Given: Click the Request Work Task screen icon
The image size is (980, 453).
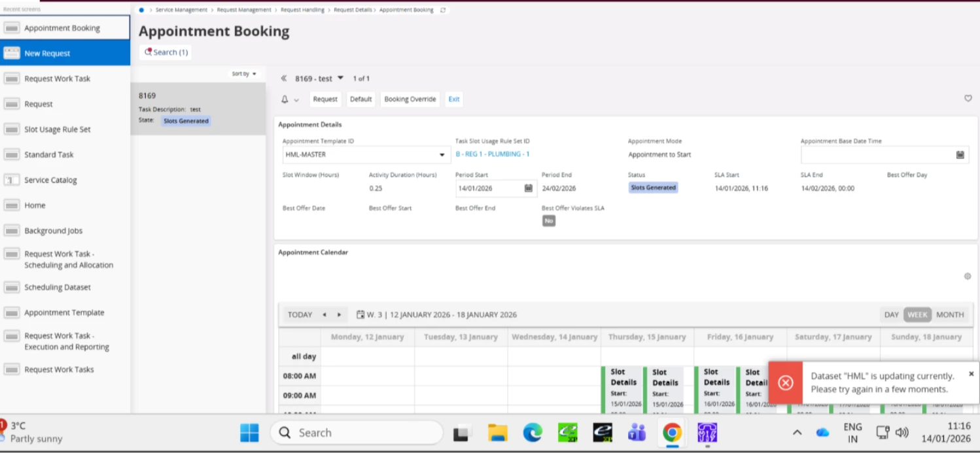Looking at the screenshot, I should pos(12,78).
